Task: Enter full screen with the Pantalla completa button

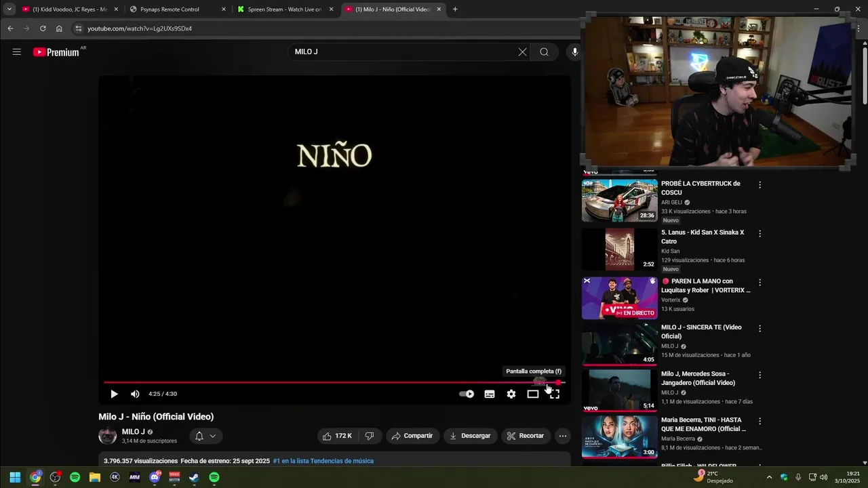Action: pos(554,394)
